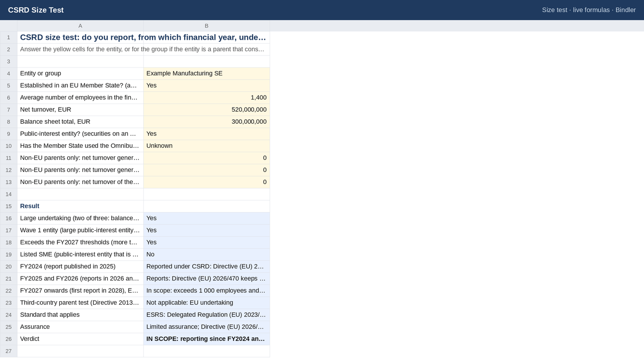Open the title cell starting 'CSRD size test: do you report'
Image resolution: width=644 pixels, height=362 pixels.
[143, 37]
